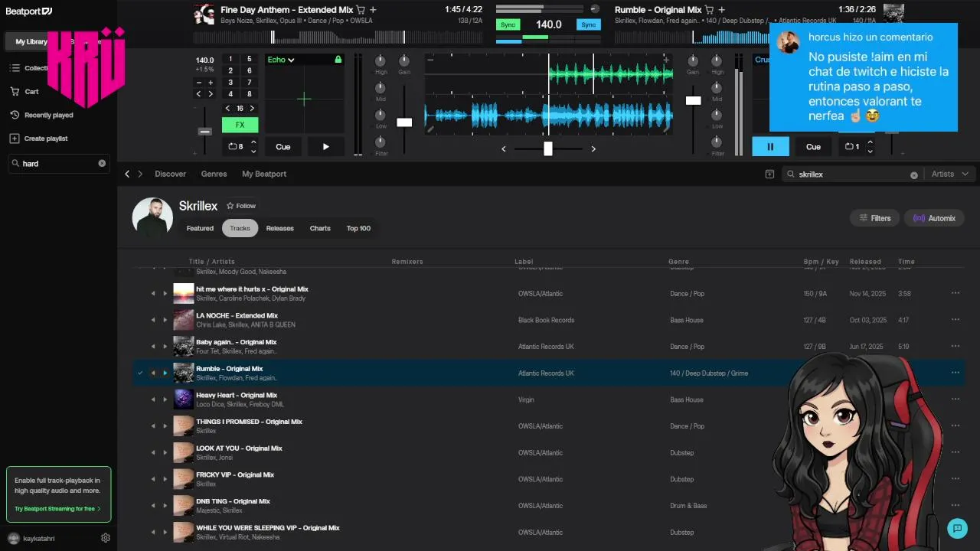
Task: Follow Skrillex
Action: [x=241, y=206]
